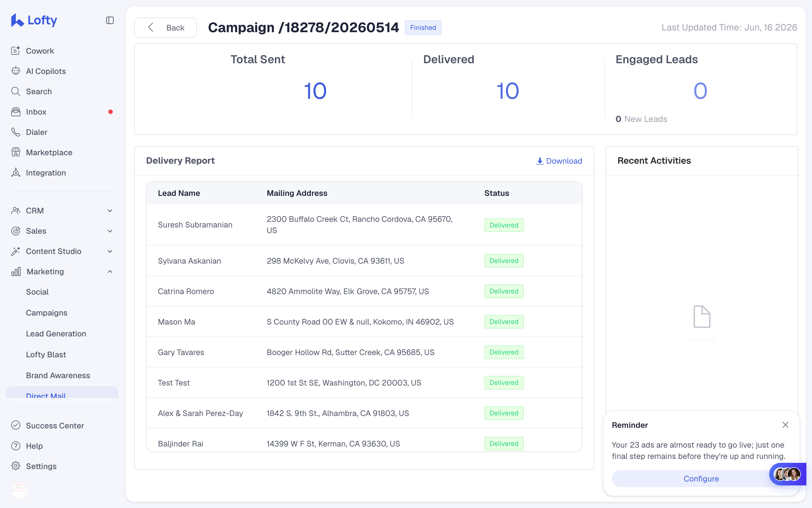Click address 4820 Ammolite Way, Elk Grove
The width and height of the screenshot is (812, 508).
[x=348, y=291]
